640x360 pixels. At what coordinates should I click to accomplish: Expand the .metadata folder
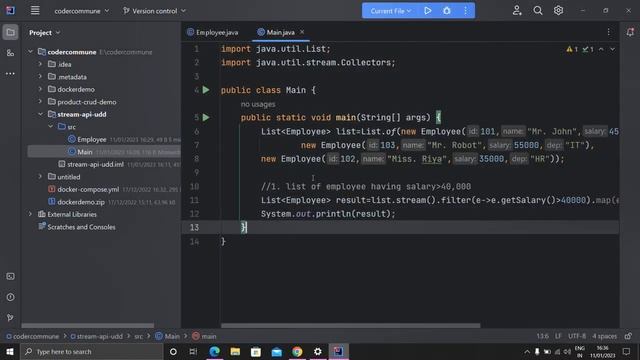[40, 77]
